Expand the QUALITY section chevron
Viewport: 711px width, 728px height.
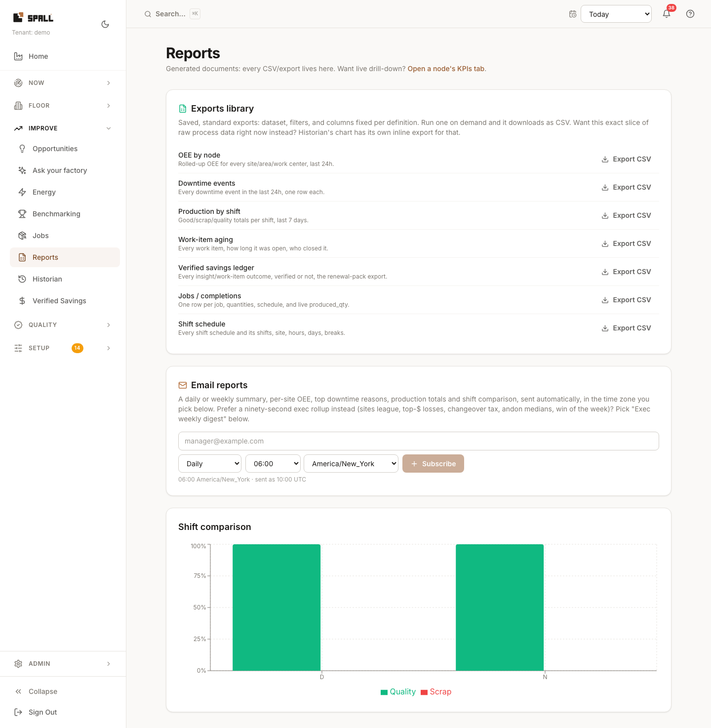point(109,325)
